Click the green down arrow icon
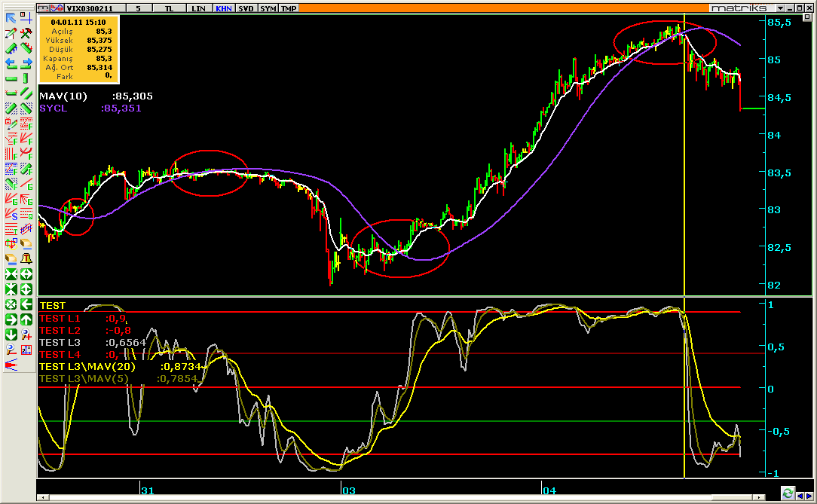Image resolution: width=817 pixels, height=504 pixels. pyautogui.click(x=11, y=334)
